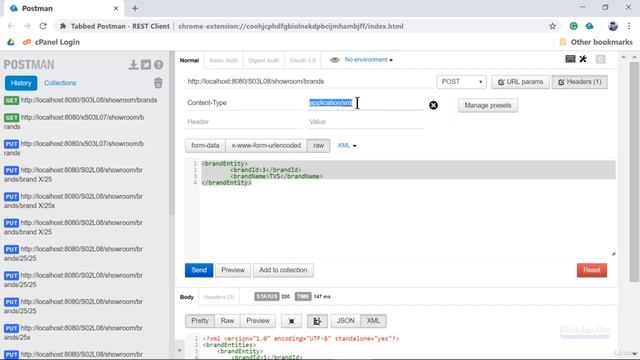Screen dimensions: 640x360
Task: Click the download icon in Postman sidebar
Action: click(133, 64)
